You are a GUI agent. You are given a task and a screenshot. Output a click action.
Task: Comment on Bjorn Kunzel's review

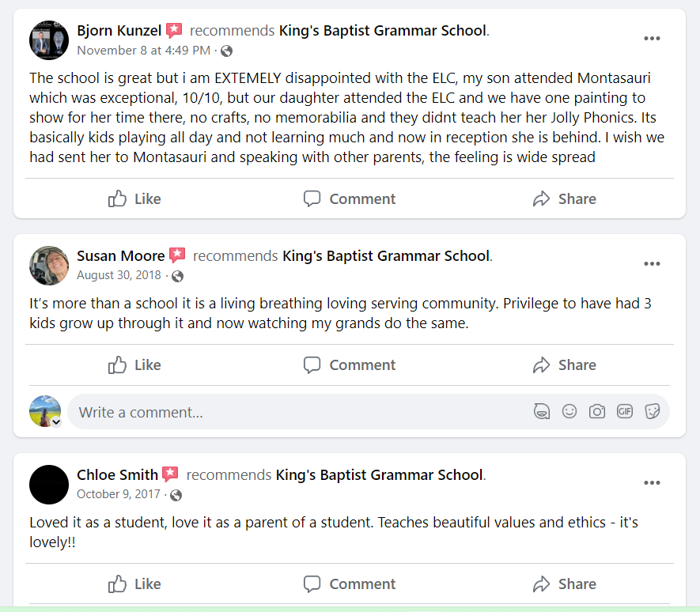click(350, 199)
